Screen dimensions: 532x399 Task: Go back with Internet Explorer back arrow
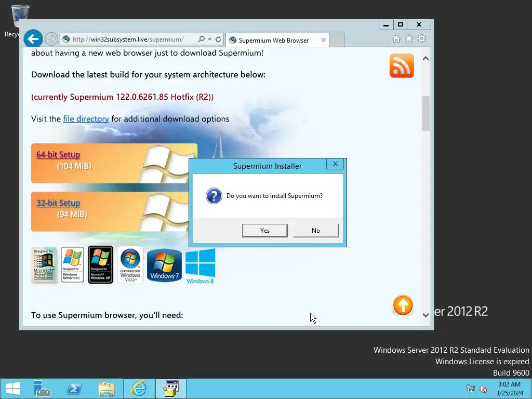point(33,39)
